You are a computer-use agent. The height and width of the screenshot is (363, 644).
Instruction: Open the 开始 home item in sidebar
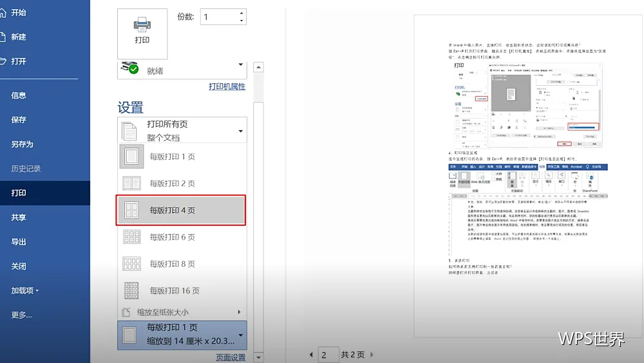click(x=45, y=13)
